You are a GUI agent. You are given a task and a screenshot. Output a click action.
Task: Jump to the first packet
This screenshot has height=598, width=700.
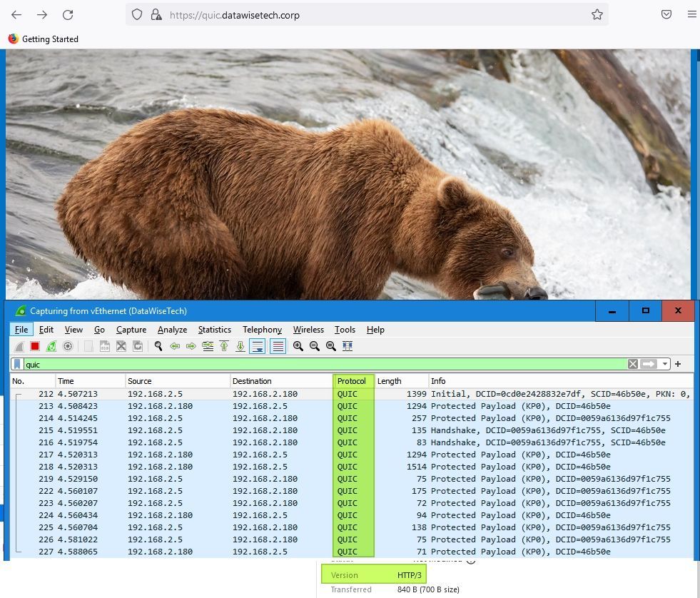pyautogui.click(x=224, y=346)
